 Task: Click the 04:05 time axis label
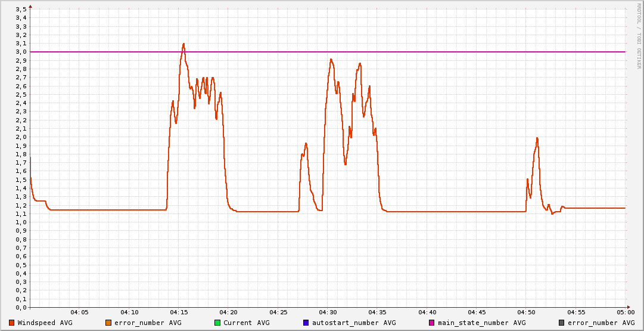80,313
